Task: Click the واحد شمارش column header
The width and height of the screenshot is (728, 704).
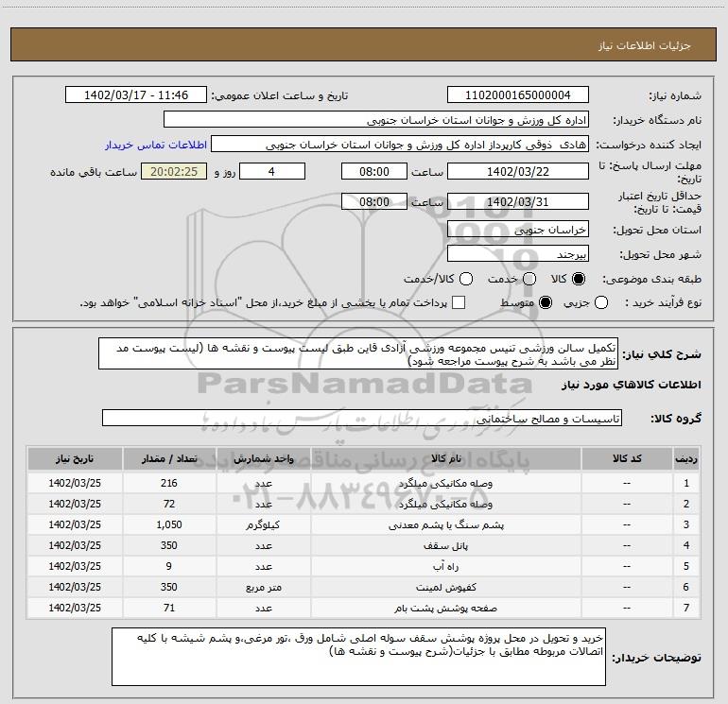Action: (x=263, y=458)
